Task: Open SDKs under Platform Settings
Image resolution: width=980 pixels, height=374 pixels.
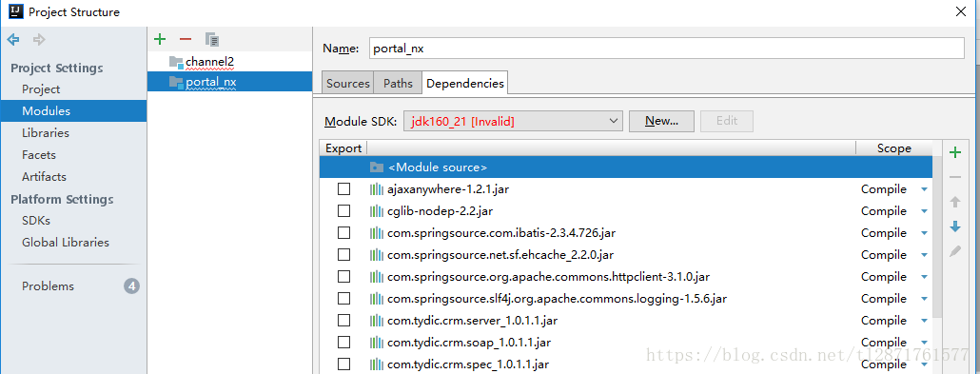Action: pyautogui.click(x=36, y=221)
